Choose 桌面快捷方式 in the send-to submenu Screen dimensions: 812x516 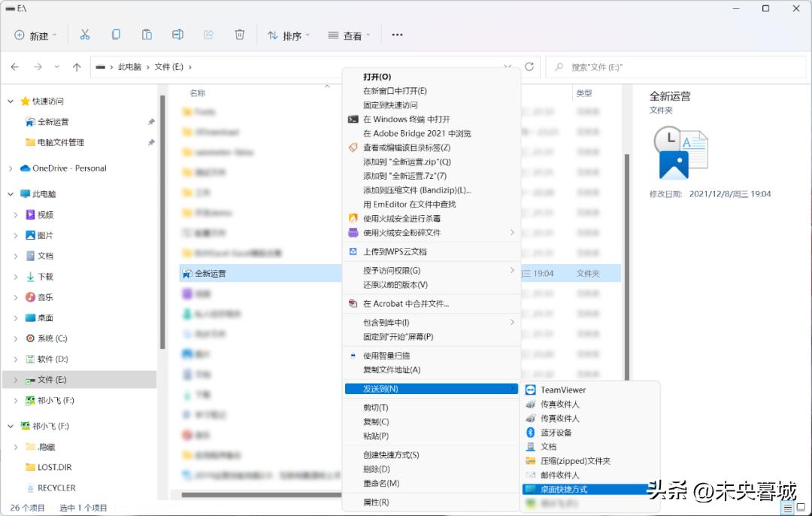point(564,489)
